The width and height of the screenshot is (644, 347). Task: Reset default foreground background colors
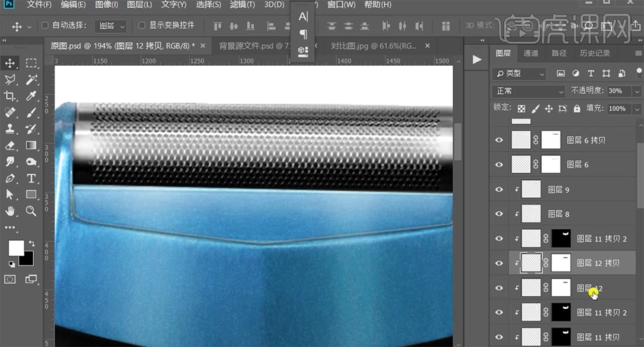pos(12,264)
